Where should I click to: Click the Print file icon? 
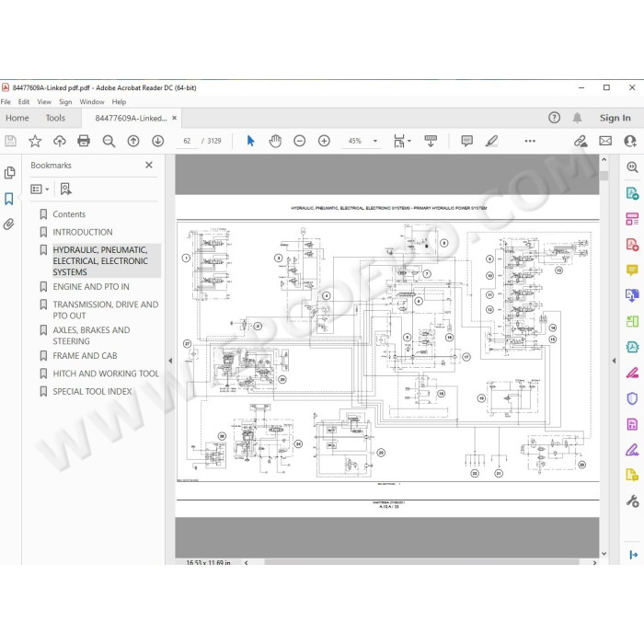(84, 141)
